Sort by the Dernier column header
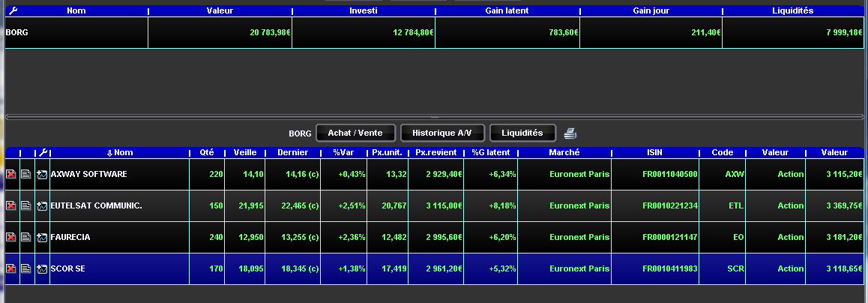Image resolution: width=868 pixels, height=303 pixels. click(x=293, y=152)
